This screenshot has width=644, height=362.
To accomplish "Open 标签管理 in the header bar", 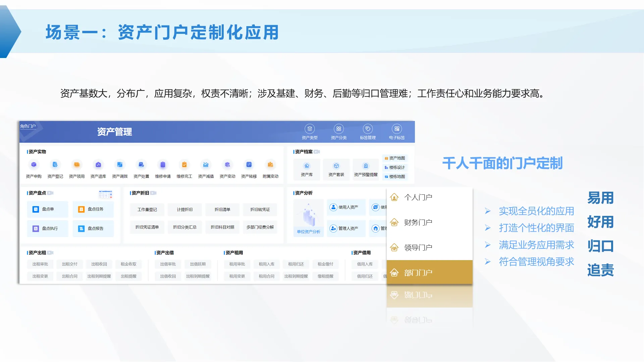I will pos(368,132).
